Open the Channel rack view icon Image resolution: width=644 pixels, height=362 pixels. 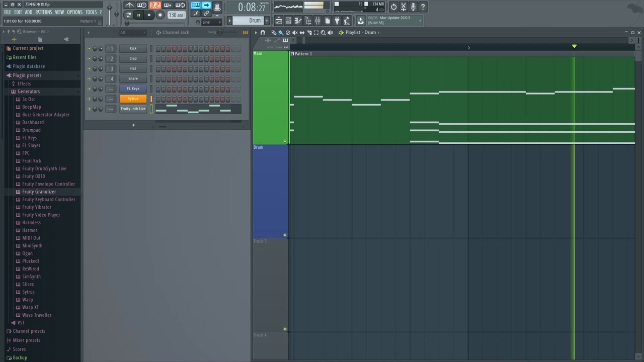288,21
